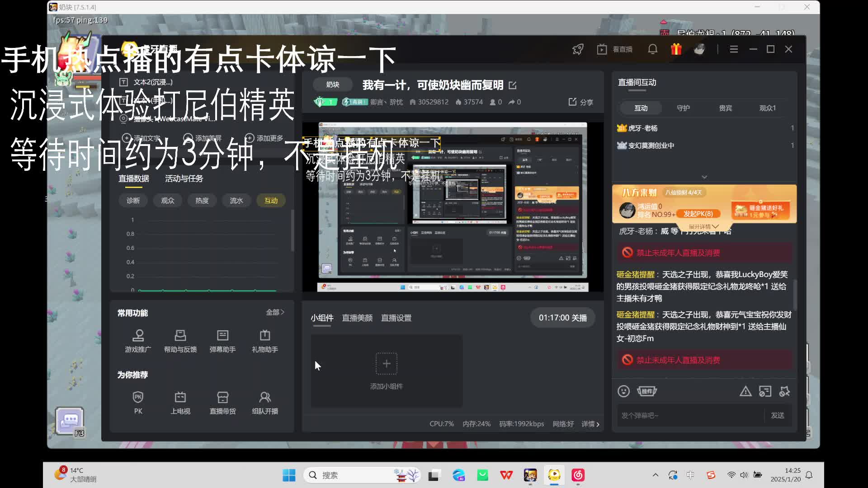The height and width of the screenshot is (488, 868).
Task: Collapse the viewer list with the chevron
Action: [704, 177]
